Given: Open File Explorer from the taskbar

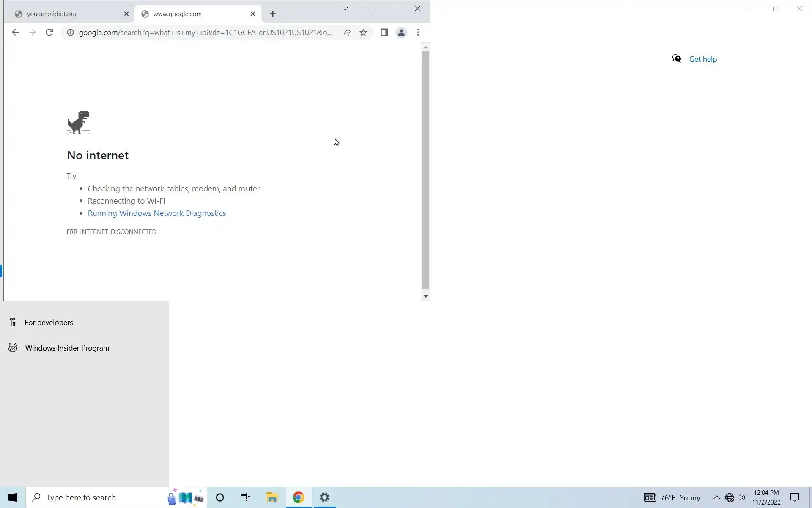Looking at the screenshot, I should click(272, 497).
